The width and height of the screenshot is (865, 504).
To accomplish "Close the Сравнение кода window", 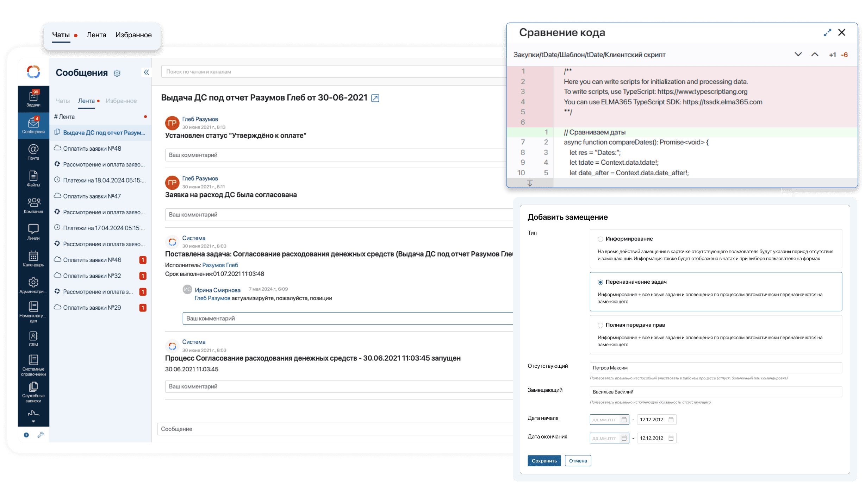I will click(x=842, y=32).
